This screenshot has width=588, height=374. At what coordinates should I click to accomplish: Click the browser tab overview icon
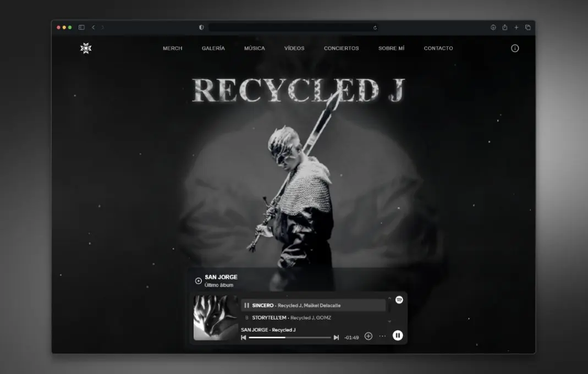[x=527, y=26]
